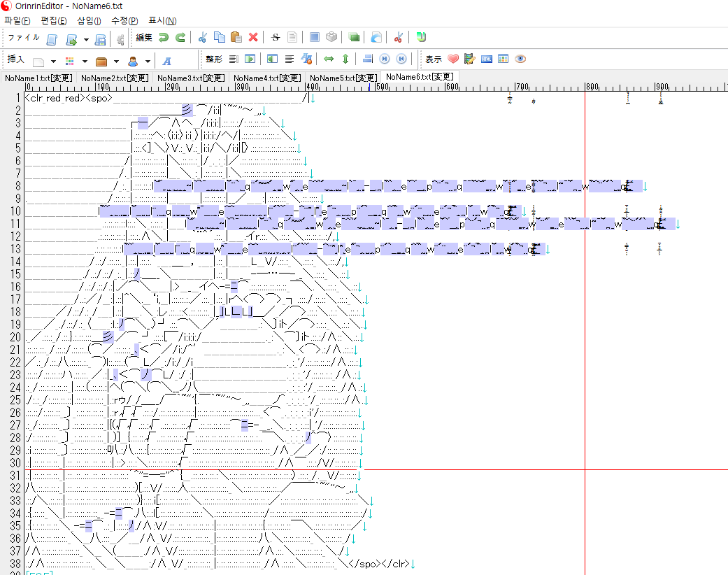Expand the color grid insert dropdown arrow

tap(85, 61)
